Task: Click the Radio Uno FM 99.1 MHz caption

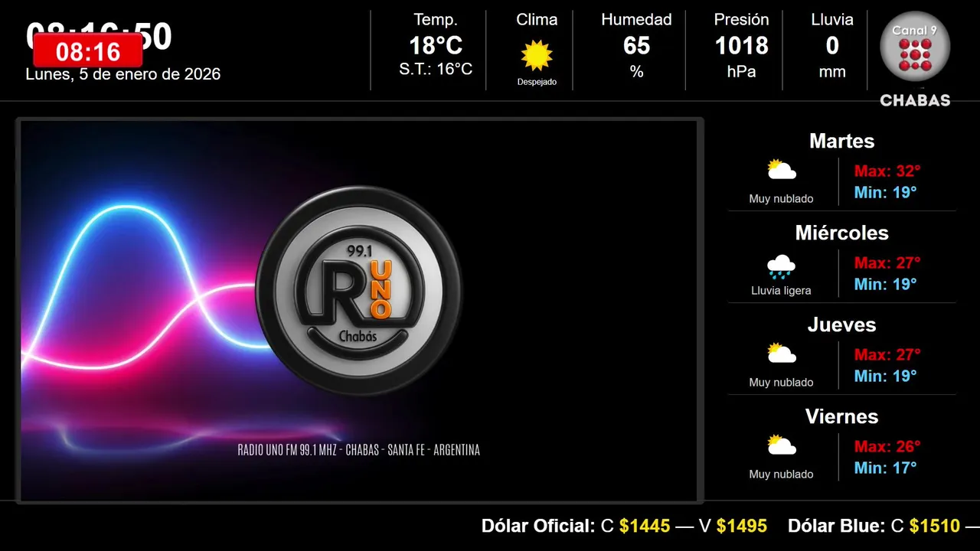Action: (359, 450)
